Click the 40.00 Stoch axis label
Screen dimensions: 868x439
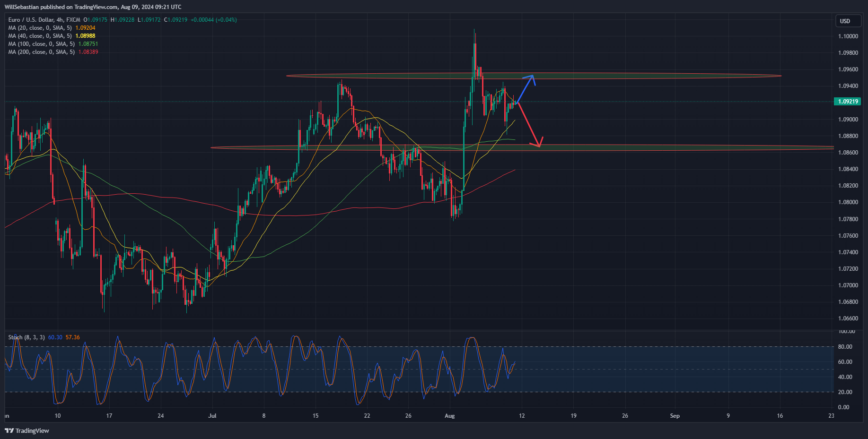point(845,377)
